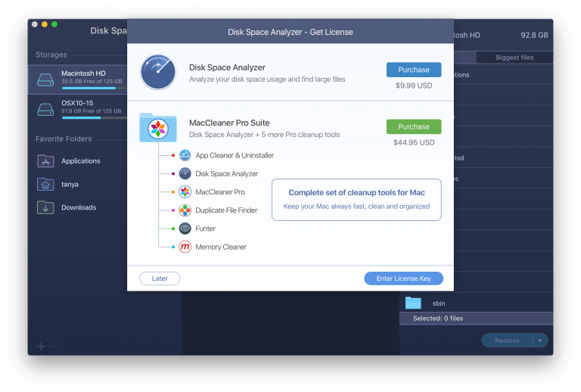This screenshot has width=581, height=392.
Task: Purchase Disk Space Analyzer for $9.99
Action: (414, 70)
